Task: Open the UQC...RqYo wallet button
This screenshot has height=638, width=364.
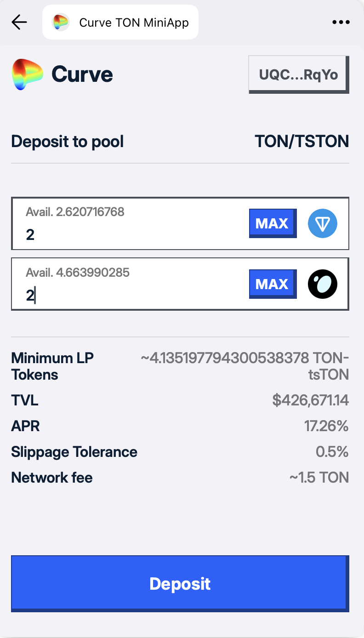Action: coord(299,74)
